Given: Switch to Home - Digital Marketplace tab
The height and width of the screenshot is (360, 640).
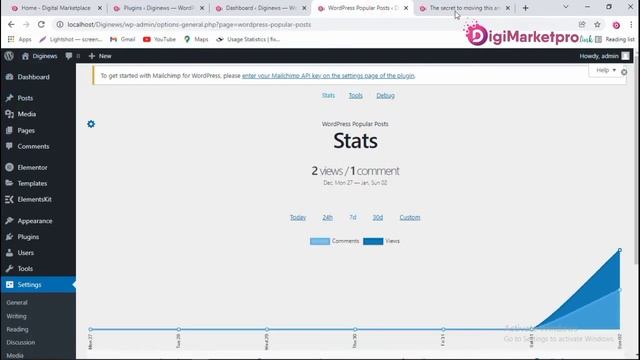Looking at the screenshot, I should 56,8.
